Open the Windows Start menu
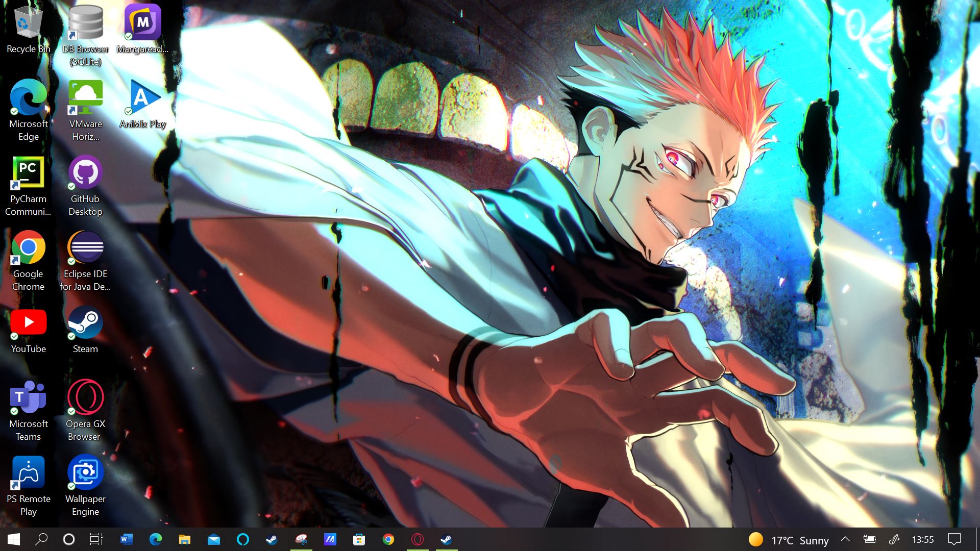Screen dimensions: 980x551 click(x=14, y=539)
